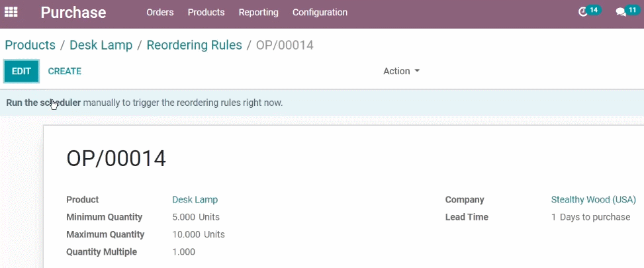Open the messages chat bubble icon
The width and height of the screenshot is (644, 268).
(621, 12)
